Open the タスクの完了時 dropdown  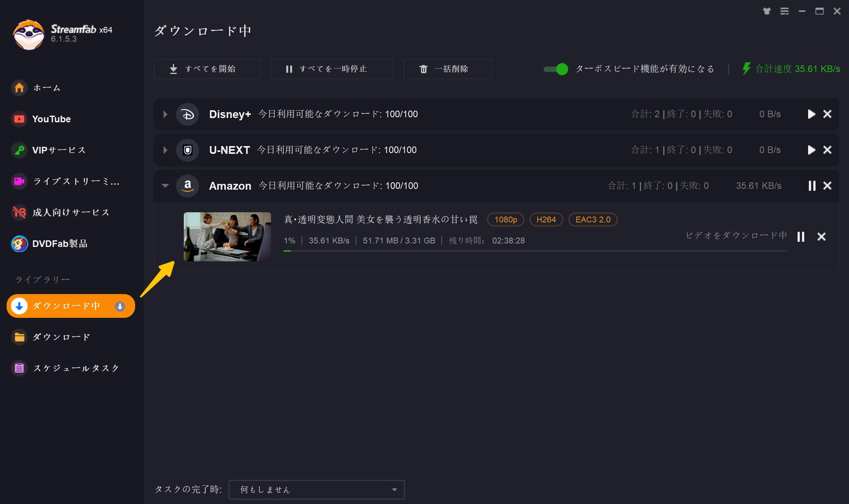click(317, 490)
